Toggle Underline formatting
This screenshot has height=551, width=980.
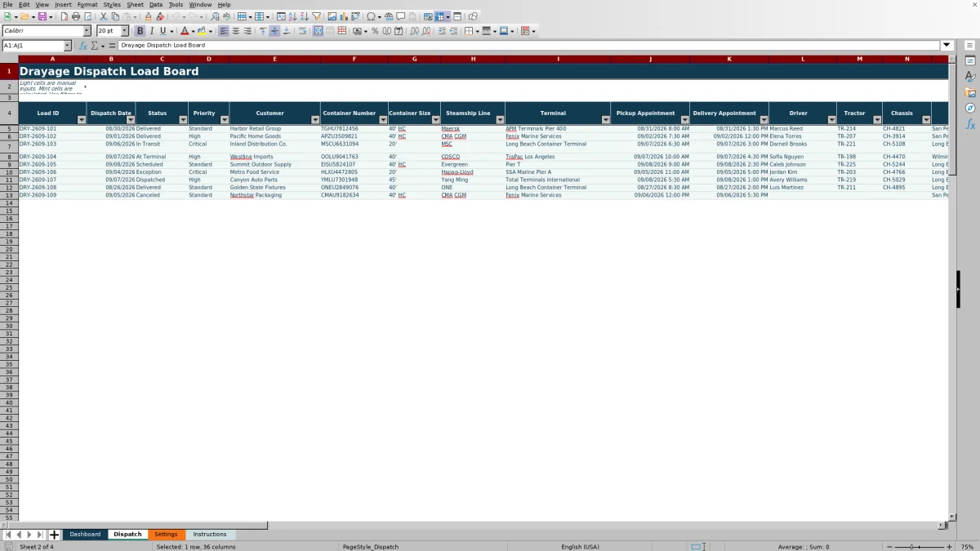(163, 31)
